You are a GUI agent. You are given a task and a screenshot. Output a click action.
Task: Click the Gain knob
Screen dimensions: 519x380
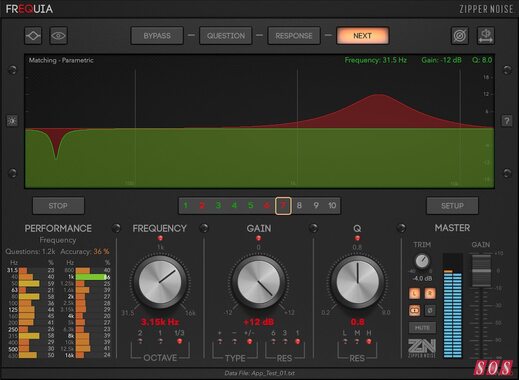pyautogui.click(x=259, y=282)
